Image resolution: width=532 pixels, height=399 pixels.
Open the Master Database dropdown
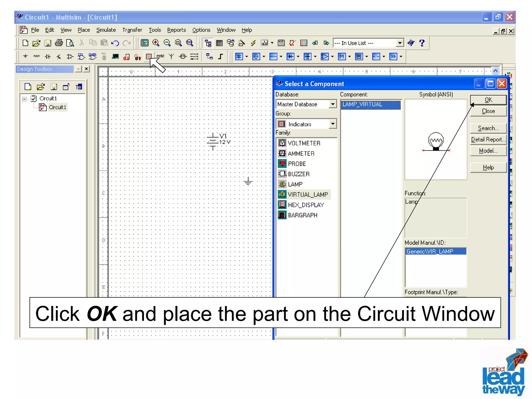[x=332, y=104]
